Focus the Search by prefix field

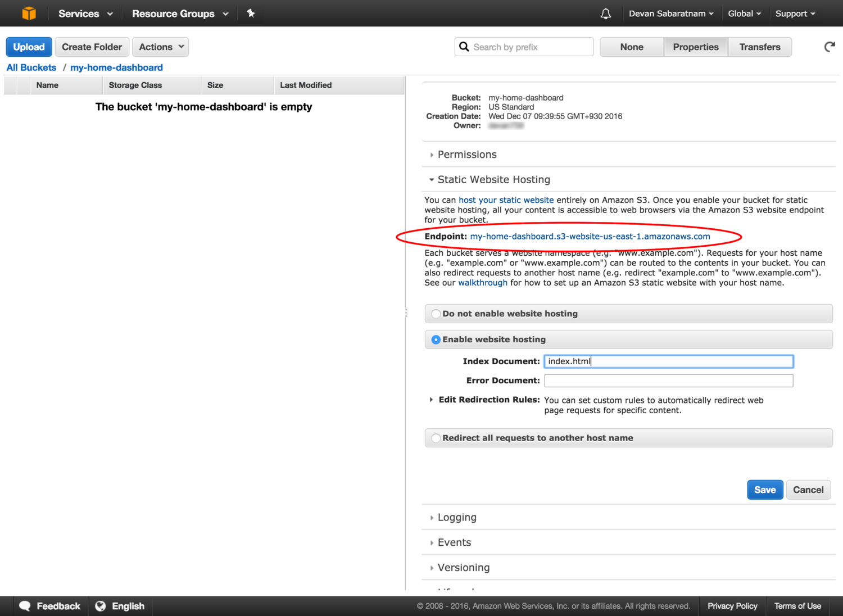(524, 47)
